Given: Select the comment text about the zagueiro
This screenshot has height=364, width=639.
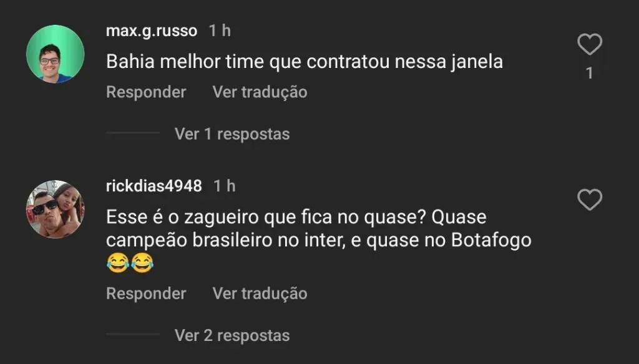Looking at the screenshot, I should (318, 229).
